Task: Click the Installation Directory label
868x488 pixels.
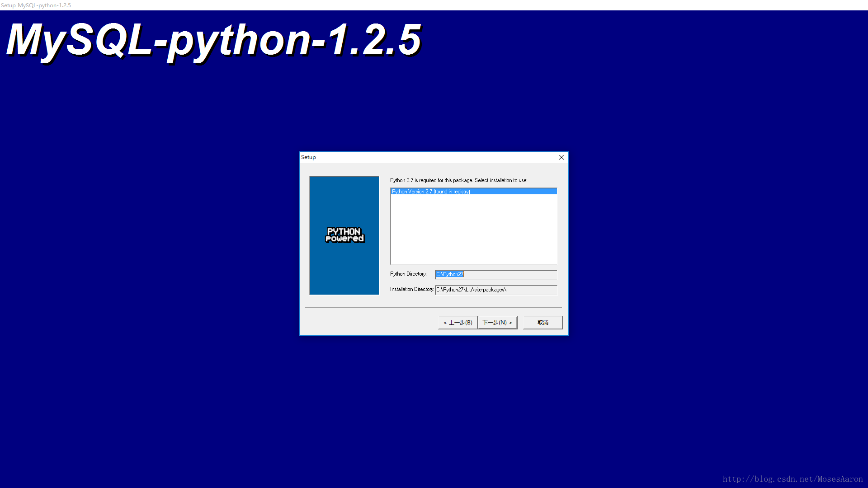Action: [412, 289]
